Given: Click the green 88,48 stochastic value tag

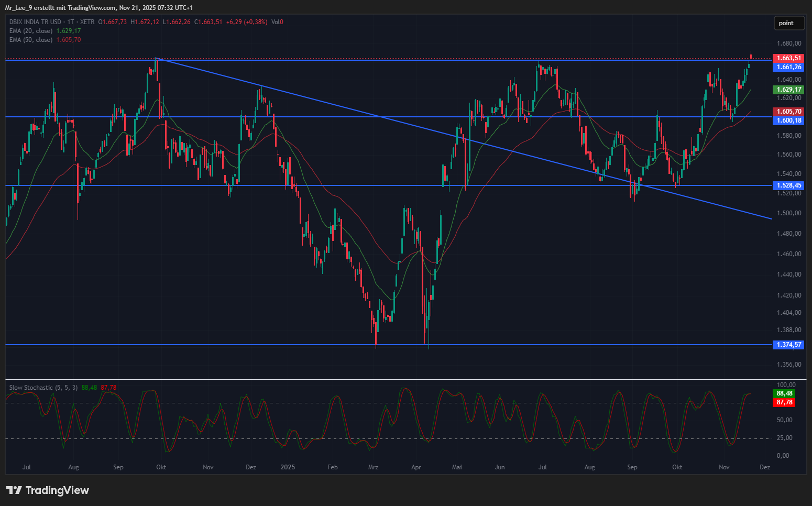Looking at the screenshot, I should [x=784, y=393].
